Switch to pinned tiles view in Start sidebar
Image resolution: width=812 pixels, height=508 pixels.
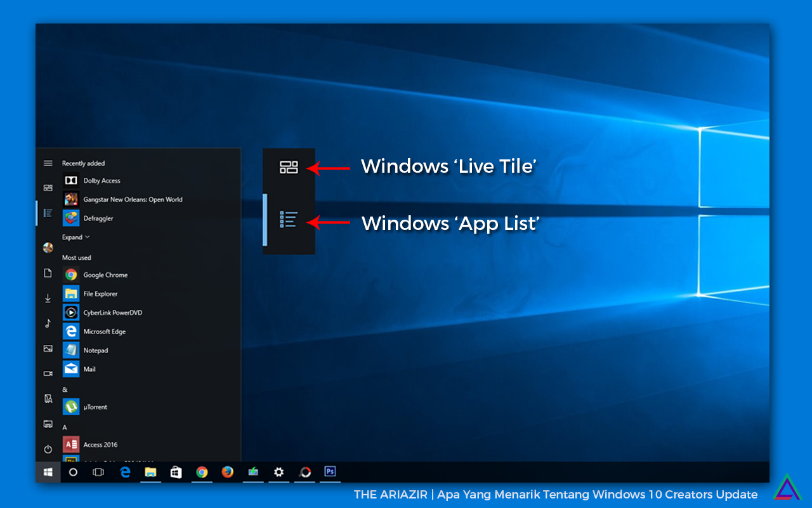[48, 188]
